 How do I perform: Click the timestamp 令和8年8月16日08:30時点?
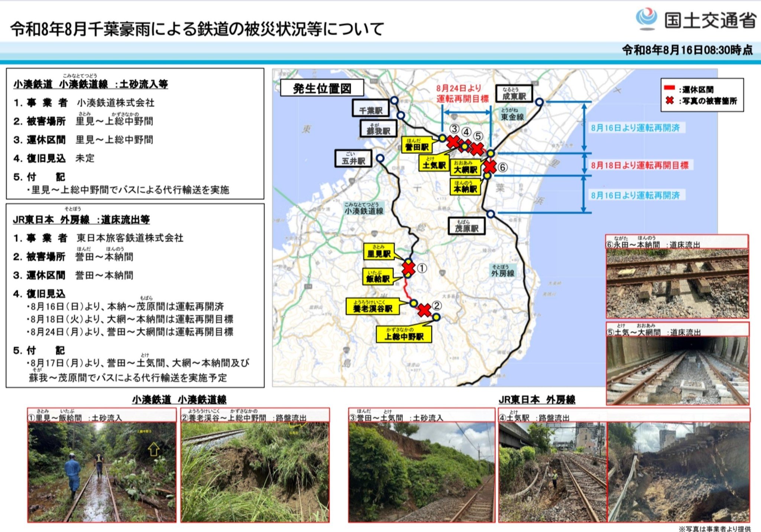[x=687, y=50]
